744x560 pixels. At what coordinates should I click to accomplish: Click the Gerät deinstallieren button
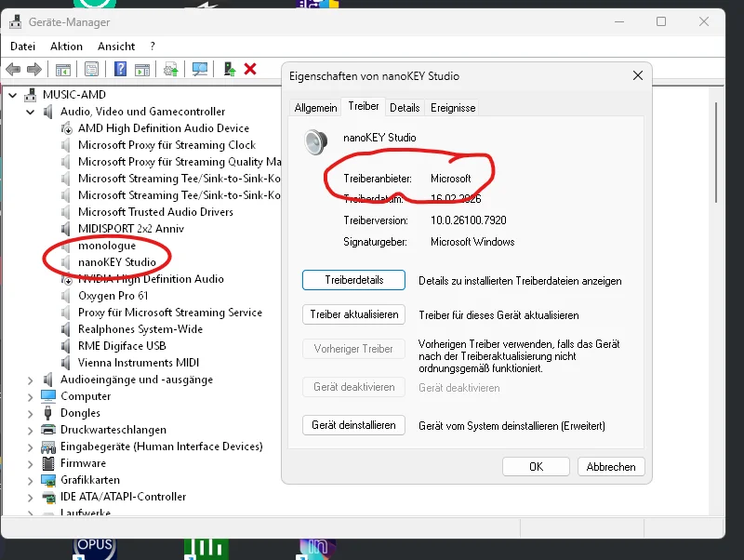pos(354,425)
